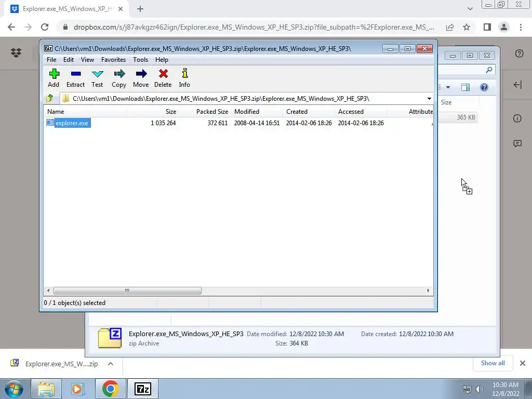Sort by the Size column header
532x399 pixels.
tap(153, 112)
